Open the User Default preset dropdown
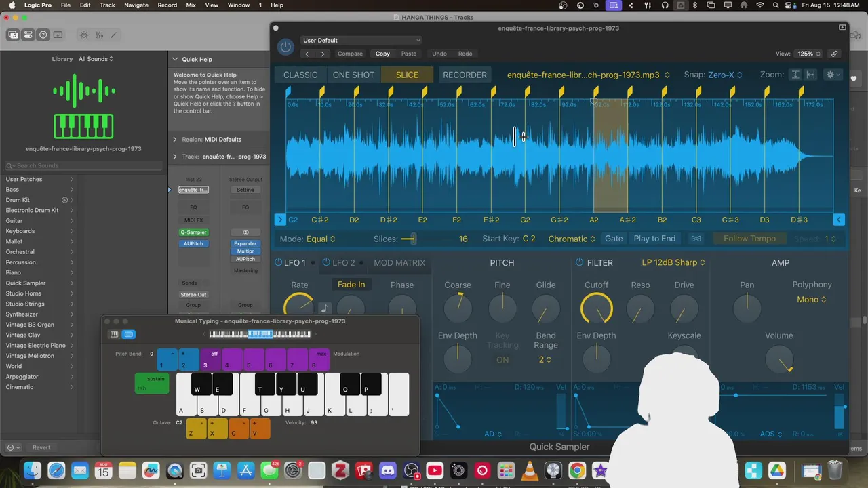 click(361, 40)
